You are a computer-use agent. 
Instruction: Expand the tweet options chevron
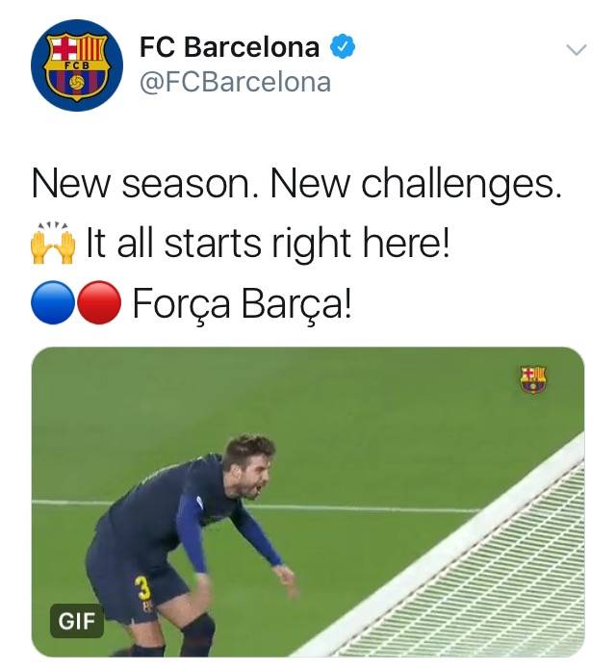577,50
